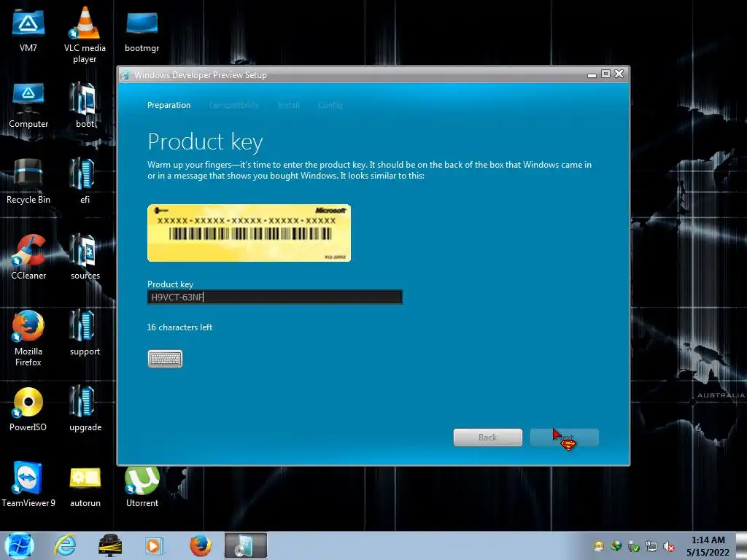Go Back in the Setup wizard

coord(487,437)
